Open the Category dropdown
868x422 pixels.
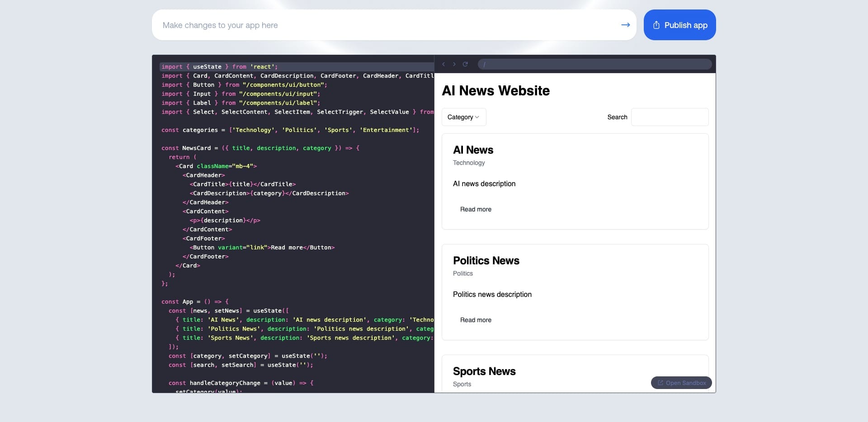[464, 117]
